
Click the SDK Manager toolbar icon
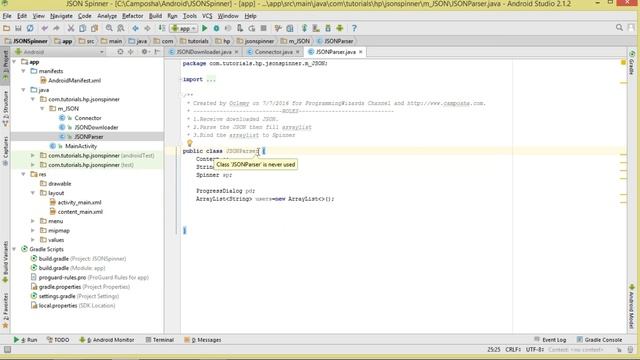(x=328, y=28)
